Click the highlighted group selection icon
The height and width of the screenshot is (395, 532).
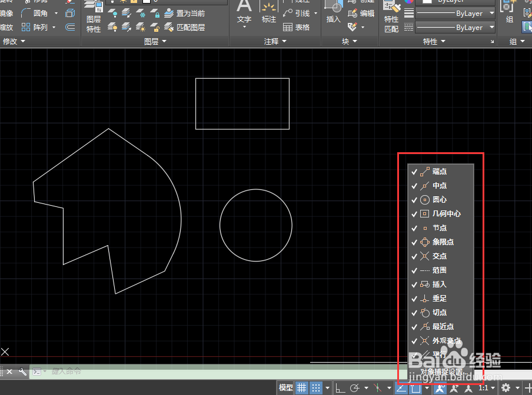pyautogui.click(x=527, y=26)
